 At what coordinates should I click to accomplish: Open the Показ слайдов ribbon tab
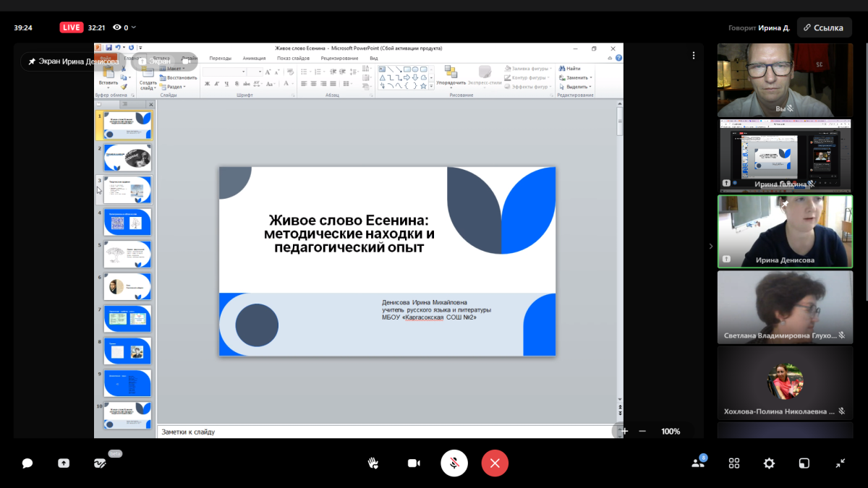(293, 59)
